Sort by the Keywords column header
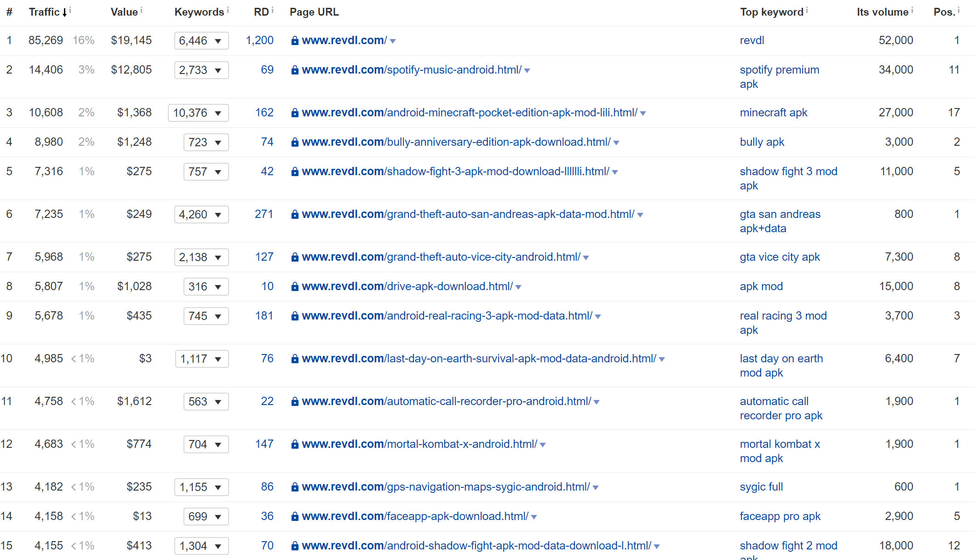The width and height of the screenshot is (975, 560). tap(199, 12)
